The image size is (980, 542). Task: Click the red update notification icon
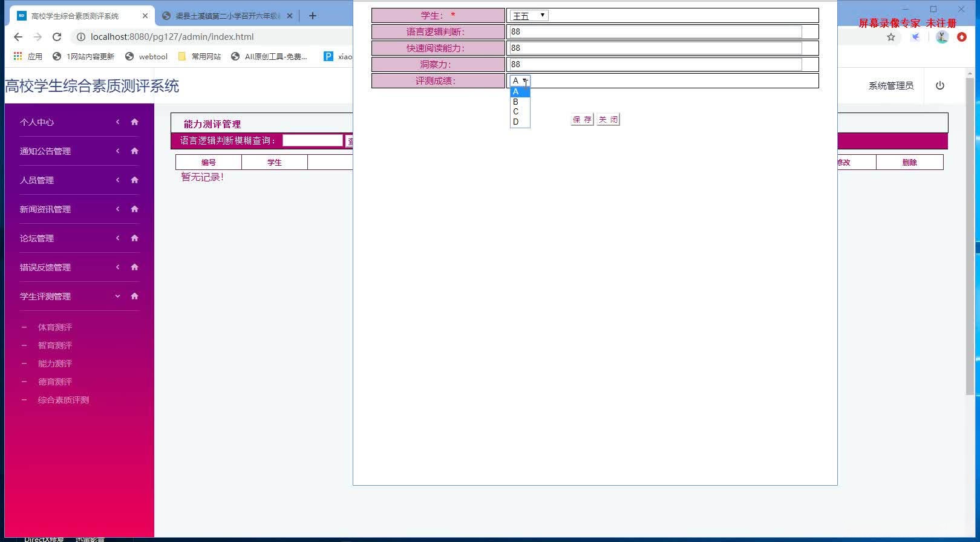point(962,37)
